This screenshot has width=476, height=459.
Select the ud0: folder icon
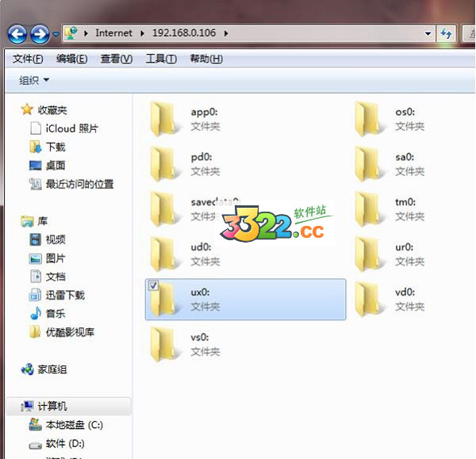click(x=164, y=254)
